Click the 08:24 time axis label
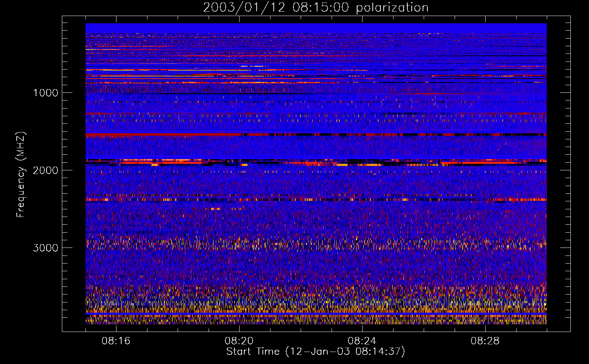 click(x=362, y=341)
